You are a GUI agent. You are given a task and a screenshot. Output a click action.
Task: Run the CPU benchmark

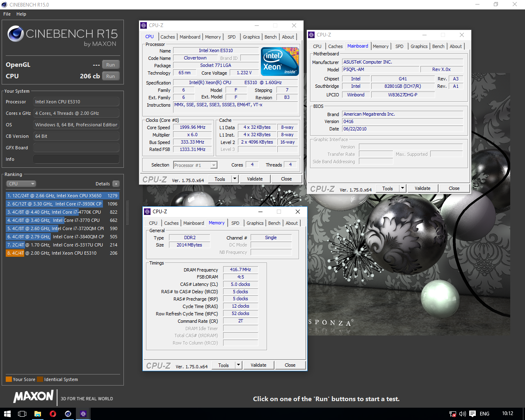pyautogui.click(x=111, y=76)
